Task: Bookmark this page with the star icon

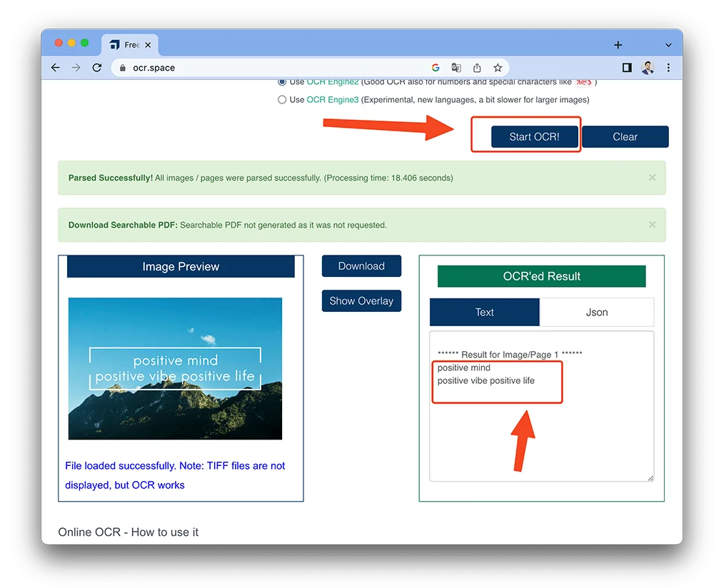Action: tap(498, 68)
